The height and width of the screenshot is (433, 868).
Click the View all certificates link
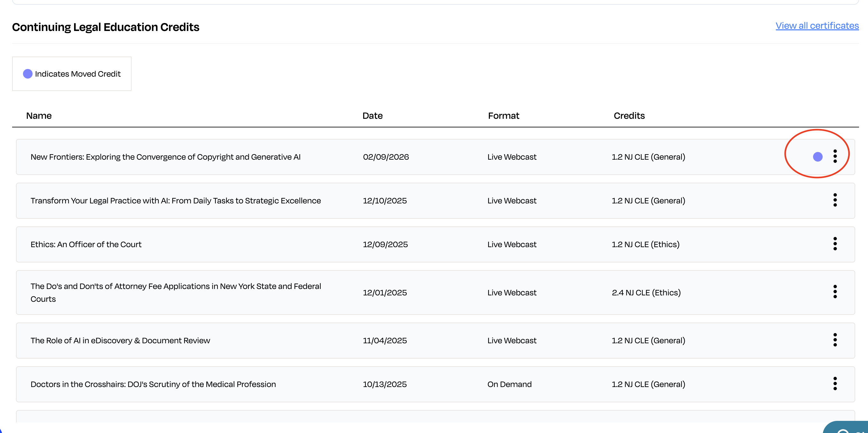click(x=817, y=26)
